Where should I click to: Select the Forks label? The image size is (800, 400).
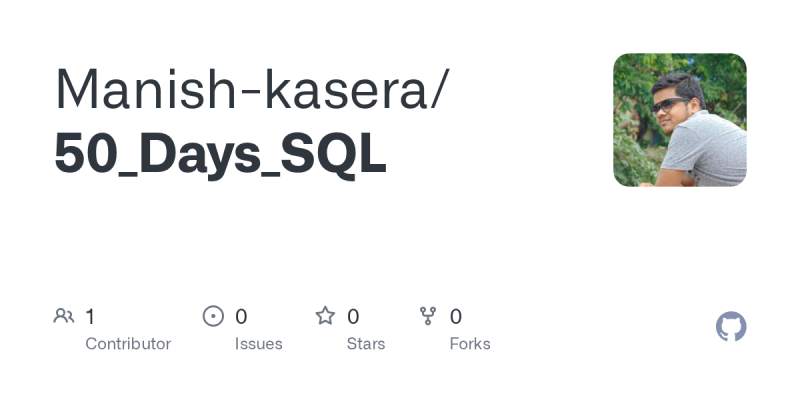coord(470,343)
